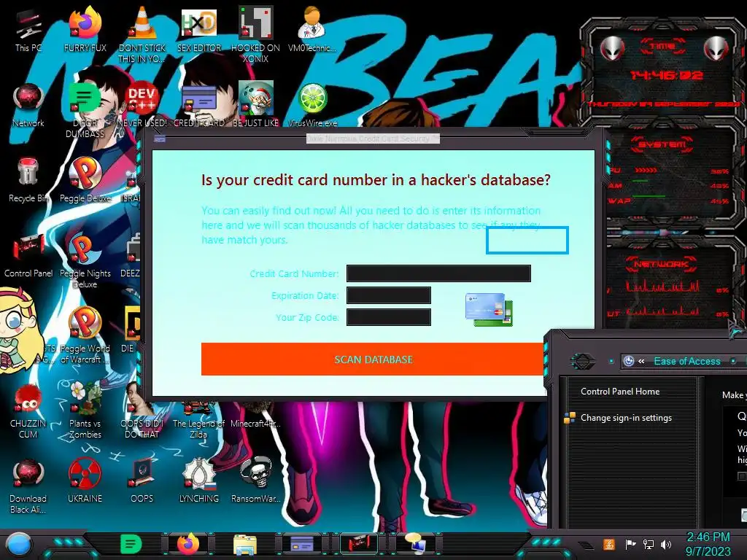
Task: Switch to credit card app taskbar button
Action: click(302, 544)
